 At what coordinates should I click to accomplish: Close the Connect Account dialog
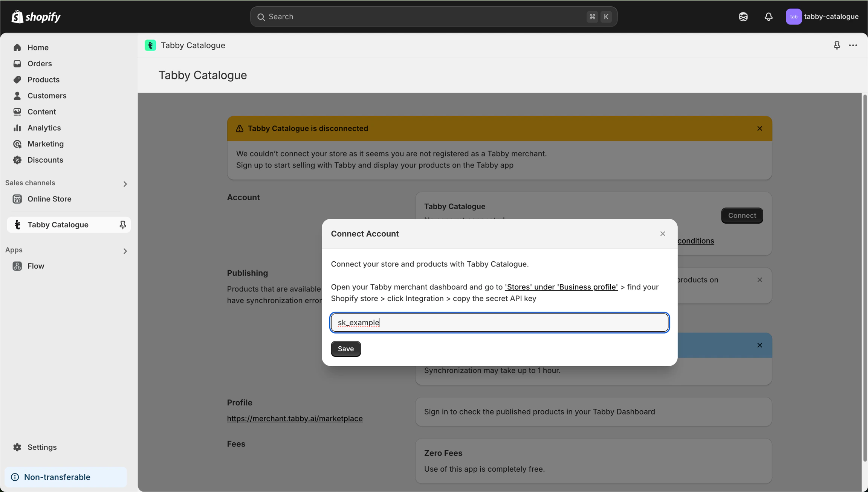(663, 234)
